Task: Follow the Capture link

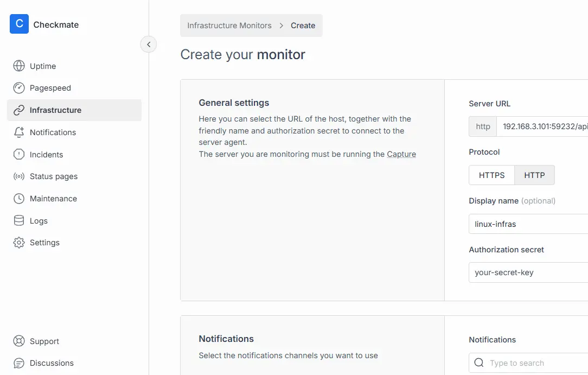Action: (401, 154)
